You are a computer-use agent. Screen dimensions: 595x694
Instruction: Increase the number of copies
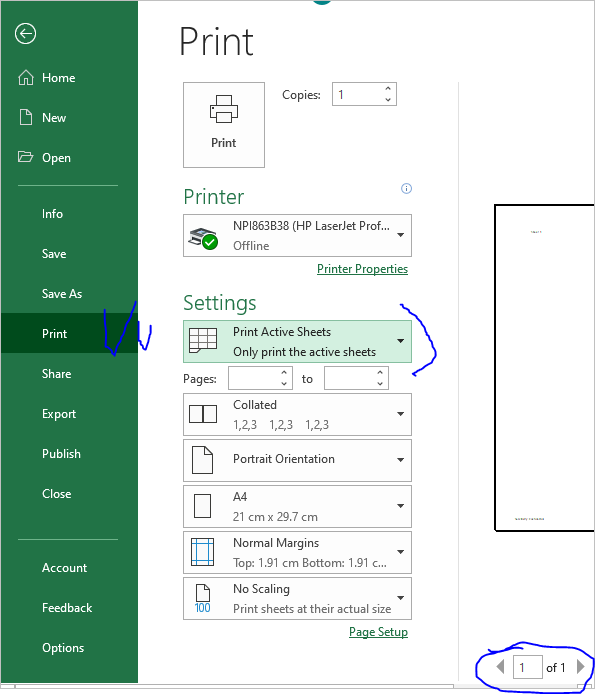point(388,89)
